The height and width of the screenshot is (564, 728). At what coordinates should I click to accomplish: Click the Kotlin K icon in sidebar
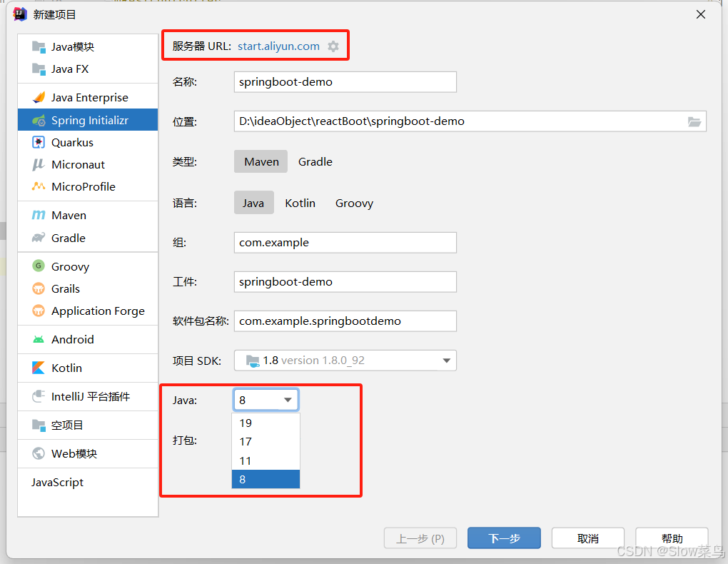pos(39,368)
